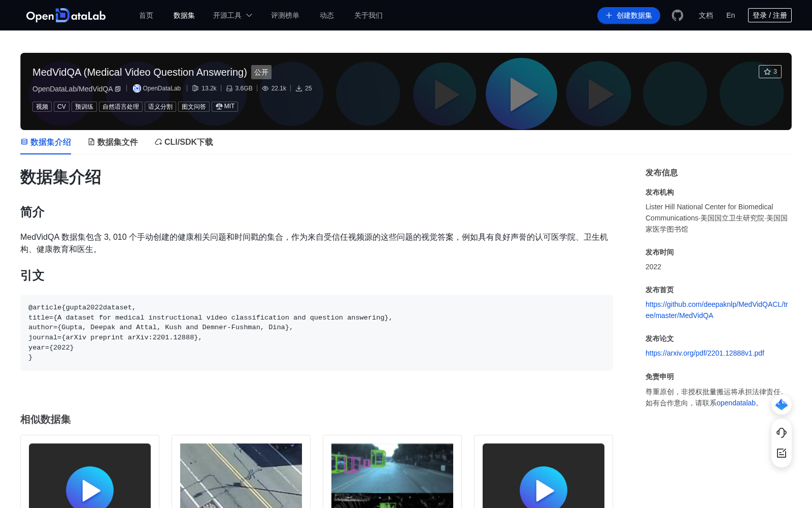Open the driving scene detection thumbnail
The image size is (812, 508).
pos(392,475)
